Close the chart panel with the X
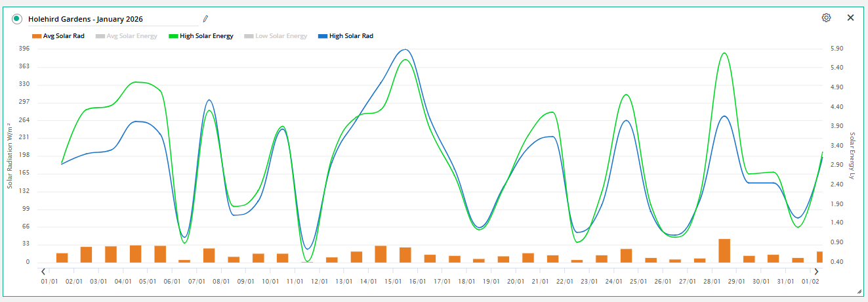The width and height of the screenshot is (868, 302). (x=850, y=18)
